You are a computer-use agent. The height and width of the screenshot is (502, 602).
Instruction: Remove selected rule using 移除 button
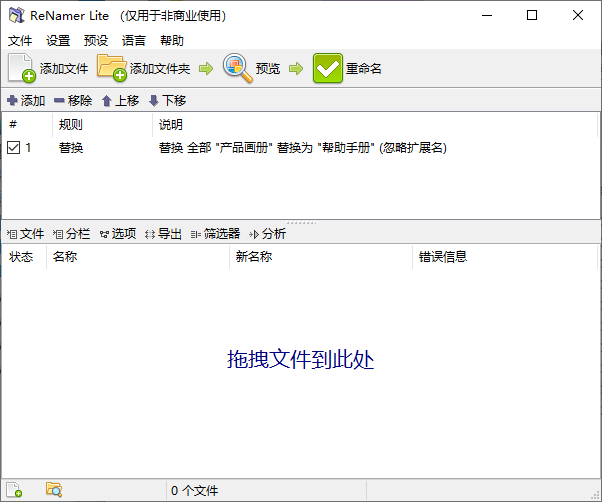point(73,101)
